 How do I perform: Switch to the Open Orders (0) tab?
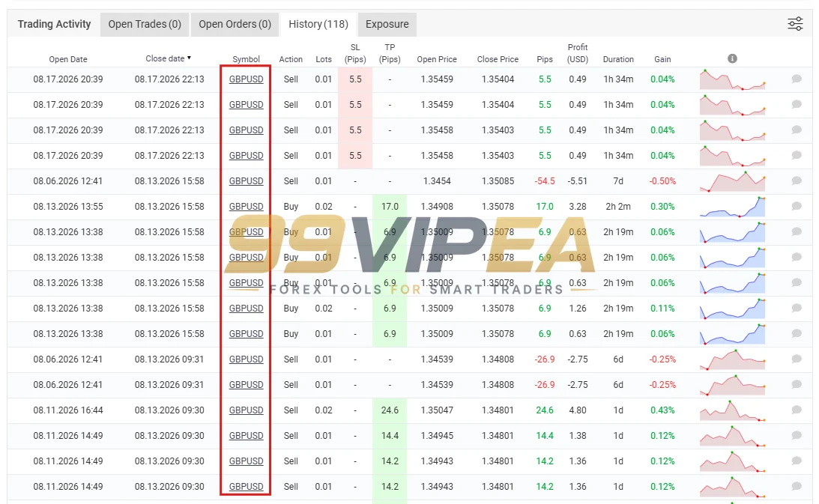click(x=235, y=24)
